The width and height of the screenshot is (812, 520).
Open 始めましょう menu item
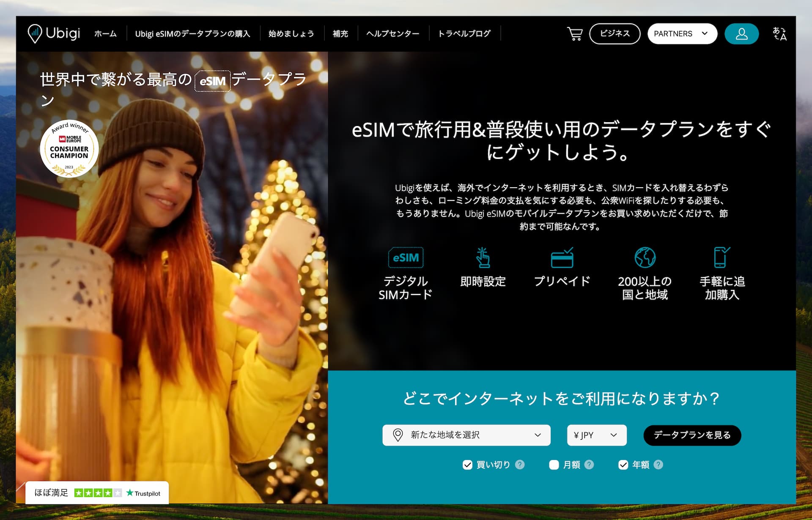click(x=291, y=34)
